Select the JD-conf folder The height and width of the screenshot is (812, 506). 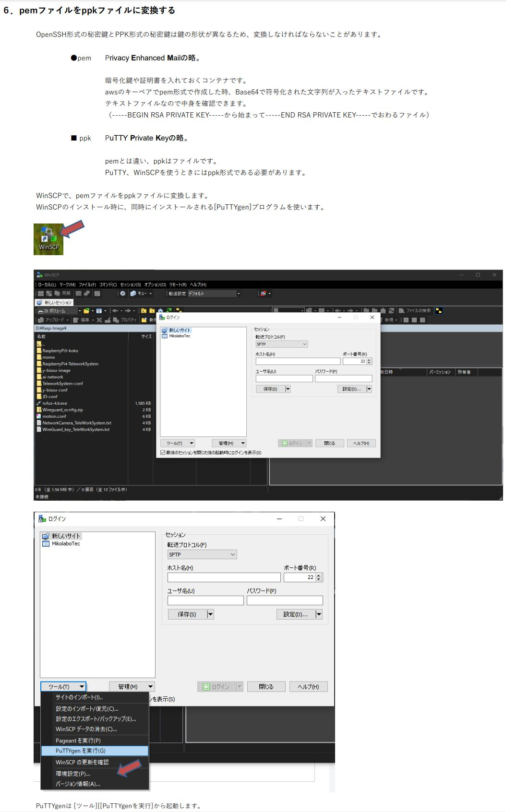click(47, 397)
